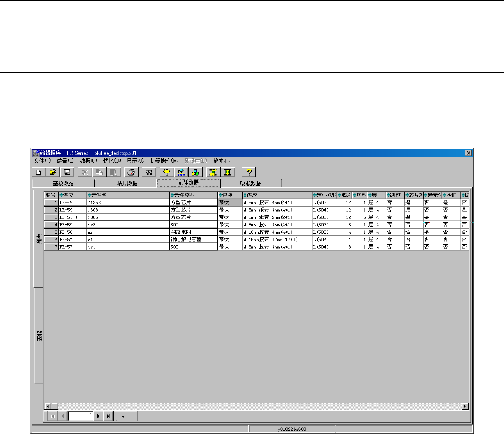Switch to the 基板数据 tab
The width and height of the screenshot is (504, 434).
click(x=63, y=183)
